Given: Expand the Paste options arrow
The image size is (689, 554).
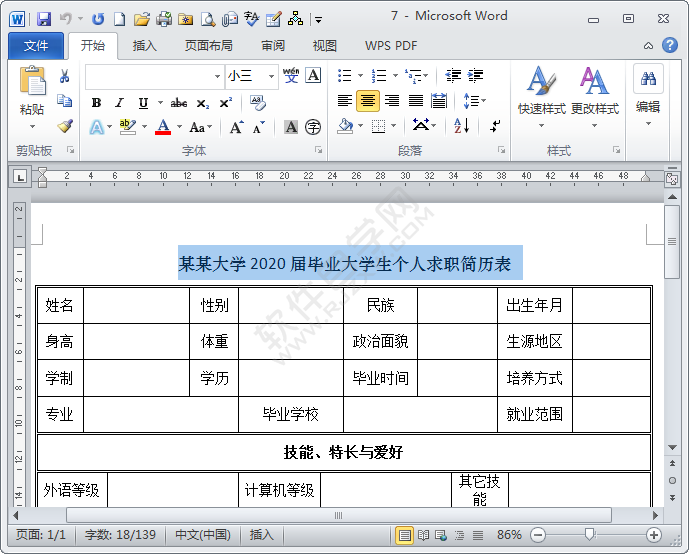Looking at the screenshot, I should pos(32,127).
